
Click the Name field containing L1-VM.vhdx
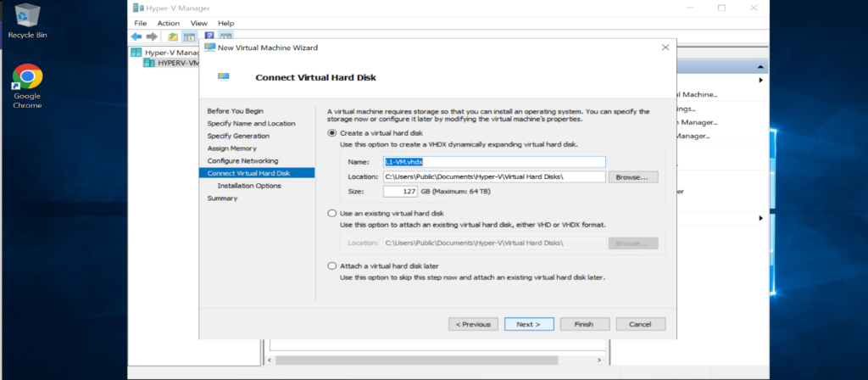(x=494, y=162)
